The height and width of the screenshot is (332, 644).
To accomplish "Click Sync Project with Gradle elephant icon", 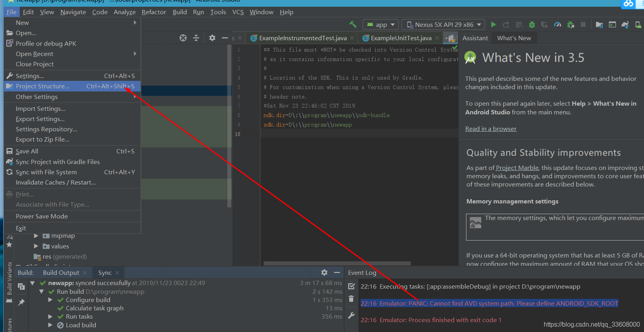I will tap(625, 25).
